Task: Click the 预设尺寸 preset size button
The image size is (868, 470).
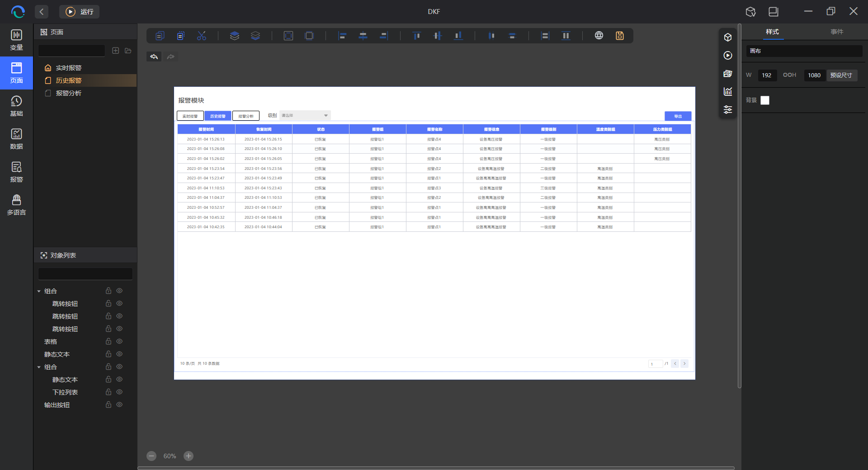Action: [841, 75]
